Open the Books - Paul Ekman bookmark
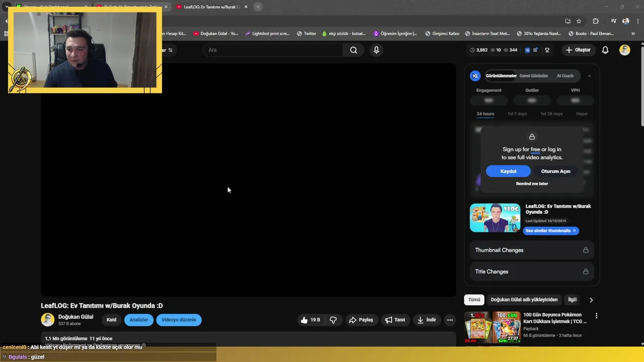This screenshot has height=362, width=644. 591,34
